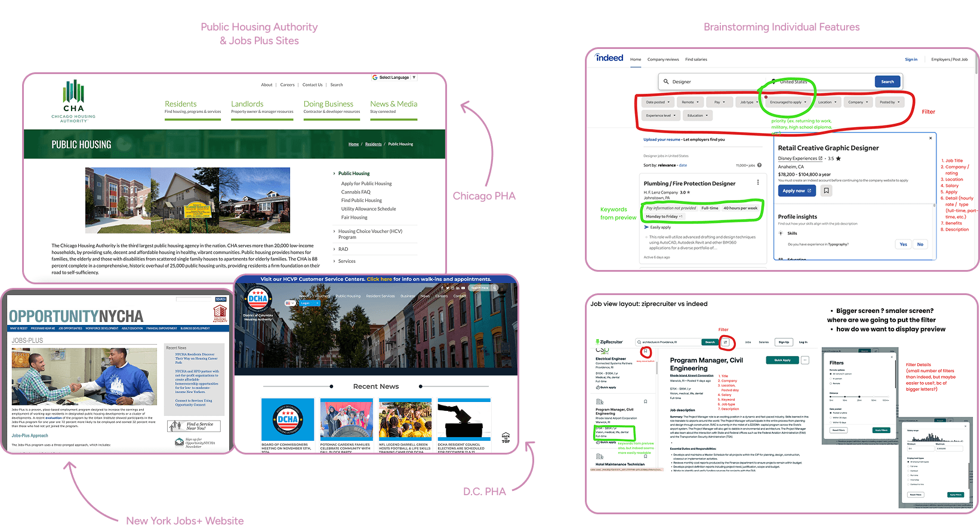Click Quick Apply for Program Manager

[782, 360]
